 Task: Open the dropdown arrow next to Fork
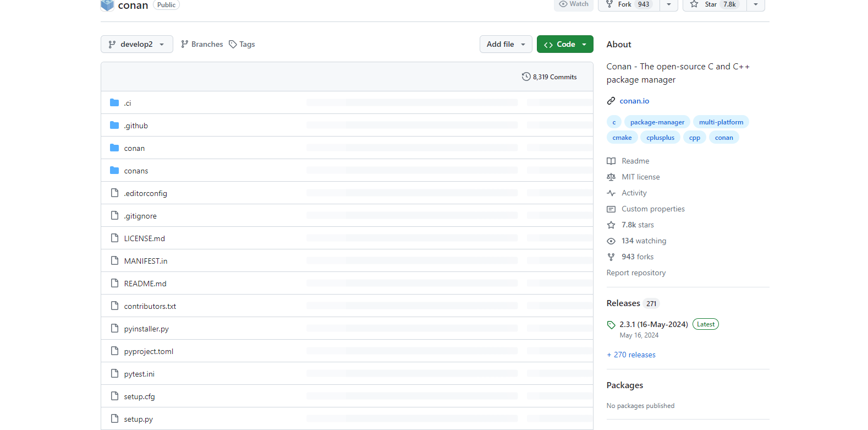tap(669, 4)
